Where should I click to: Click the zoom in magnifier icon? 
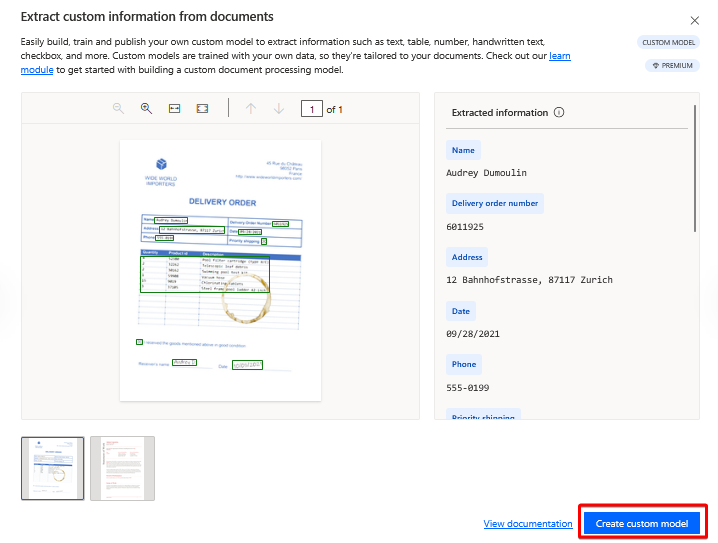146,109
